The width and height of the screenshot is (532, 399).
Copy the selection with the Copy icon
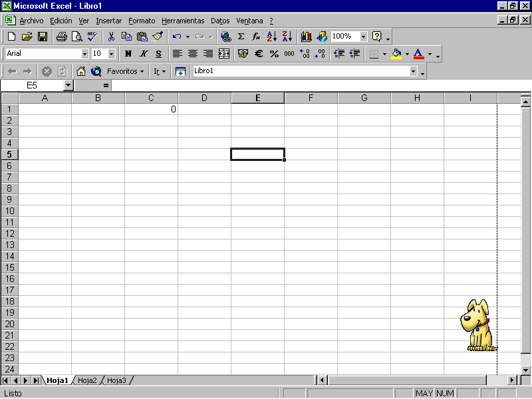pos(126,37)
